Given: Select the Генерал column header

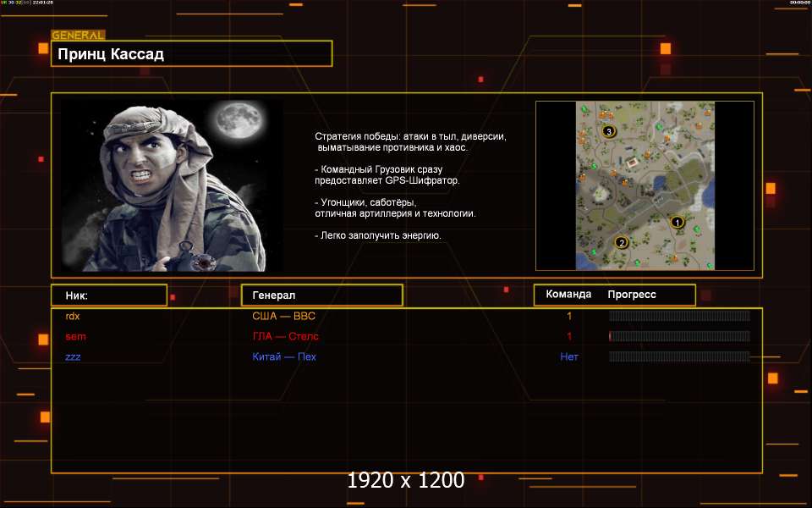Looking at the screenshot, I should click(321, 295).
